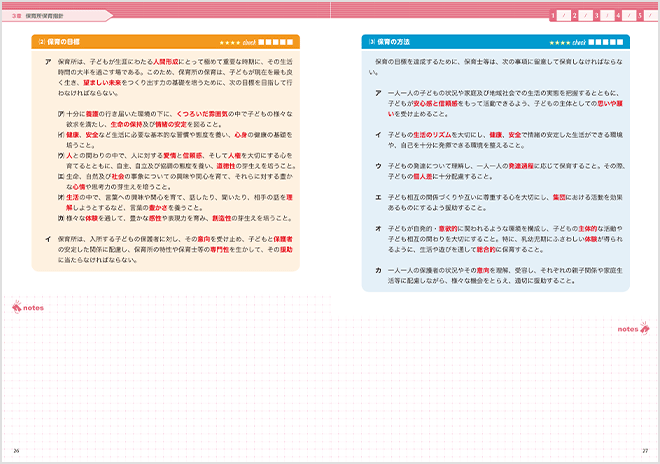Select the blue (3) 保育の方法 section header
Image resolution: width=660 pixels, height=464 pixels.
click(x=495, y=42)
